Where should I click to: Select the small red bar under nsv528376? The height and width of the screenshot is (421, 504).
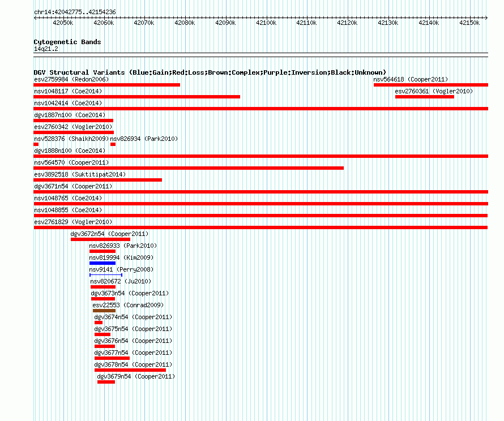pyautogui.click(x=36, y=144)
